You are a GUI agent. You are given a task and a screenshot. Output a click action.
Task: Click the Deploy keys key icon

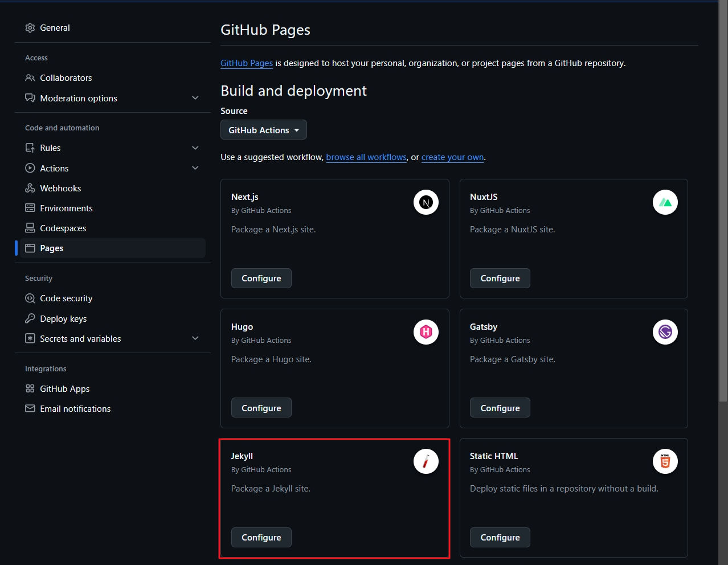point(30,319)
